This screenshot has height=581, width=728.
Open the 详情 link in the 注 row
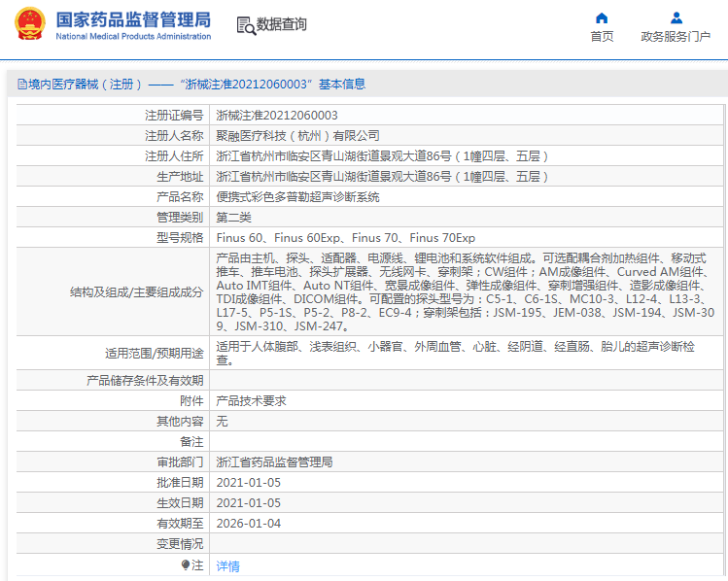228,566
